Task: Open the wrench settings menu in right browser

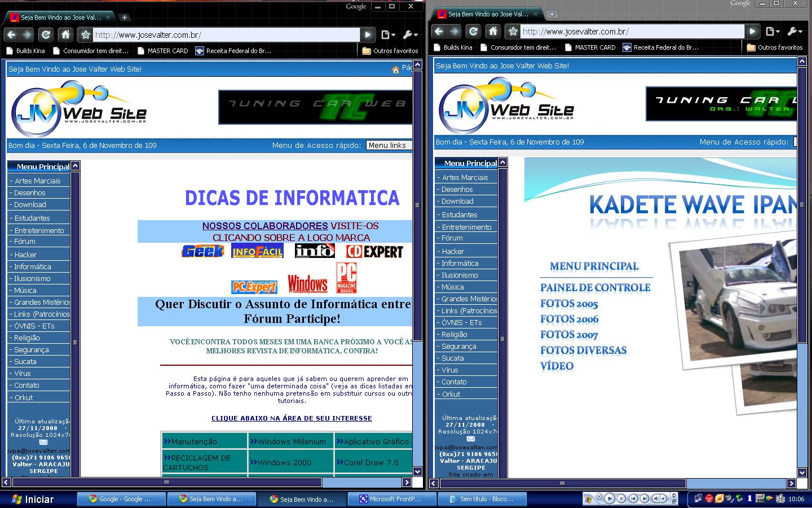Action: 794,32
